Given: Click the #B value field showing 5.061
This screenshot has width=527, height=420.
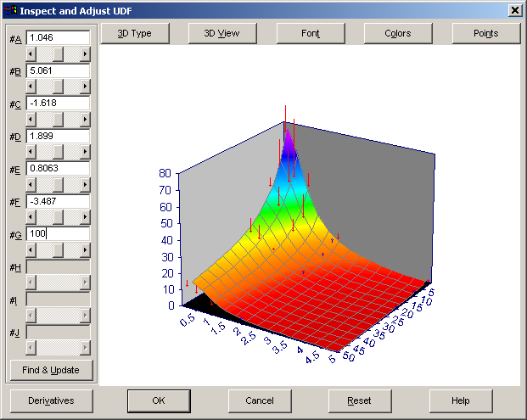Looking at the screenshot, I should [58, 70].
